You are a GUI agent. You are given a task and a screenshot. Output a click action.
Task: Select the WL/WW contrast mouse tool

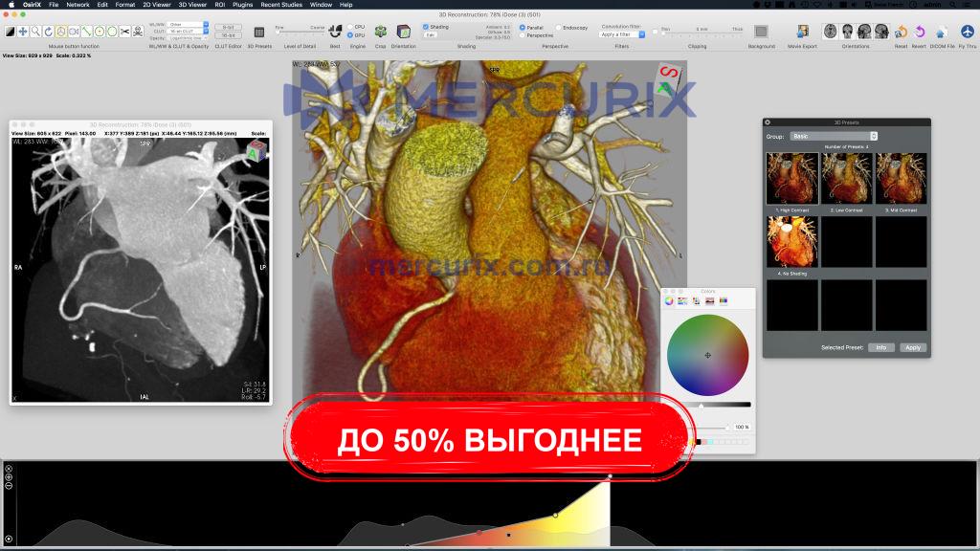(10, 32)
